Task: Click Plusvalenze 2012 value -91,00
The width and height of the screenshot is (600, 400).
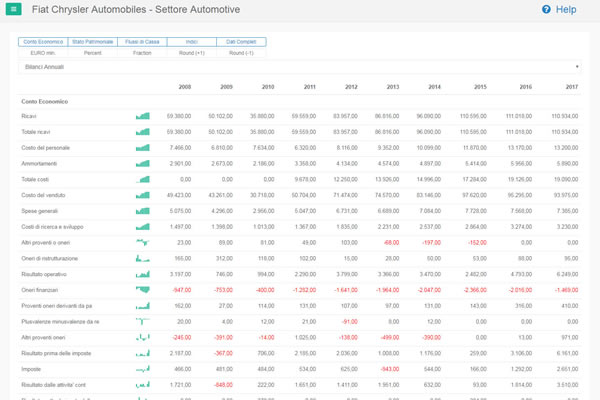Action: 350,322
